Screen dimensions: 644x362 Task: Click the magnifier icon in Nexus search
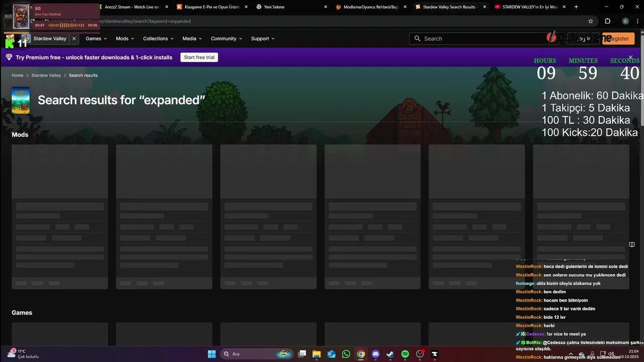pyautogui.click(x=417, y=39)
